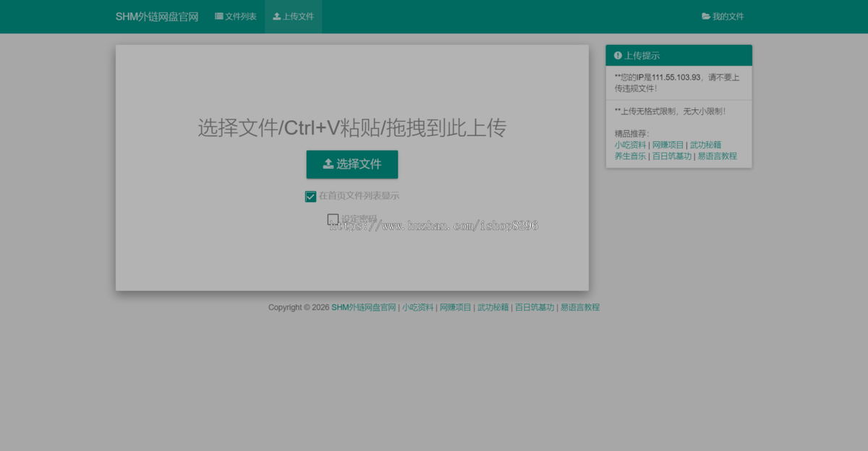Switch to the 上传文件 tab
868x451 pixels.
coord(293,17)
